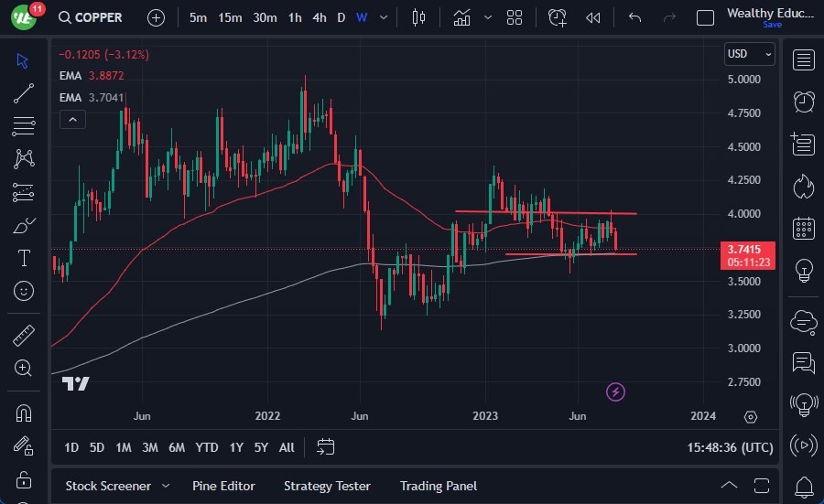The width and height of the screenshot is (824, 504).
Task: Click the bar replay rewind icon
Action: tap(593, 17)
